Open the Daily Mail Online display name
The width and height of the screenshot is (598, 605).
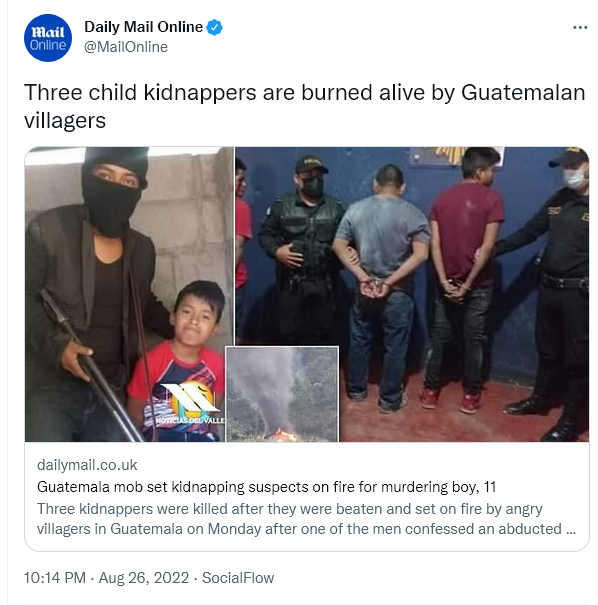tap(143, 27)
